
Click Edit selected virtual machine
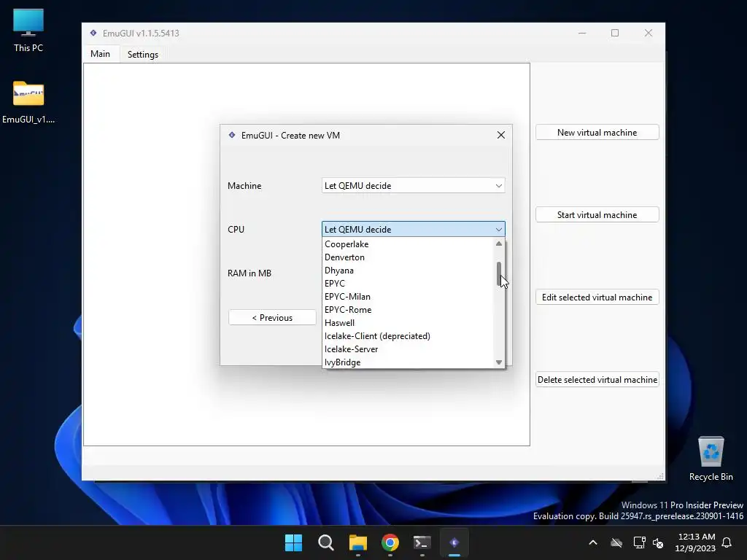coord(597,297)
